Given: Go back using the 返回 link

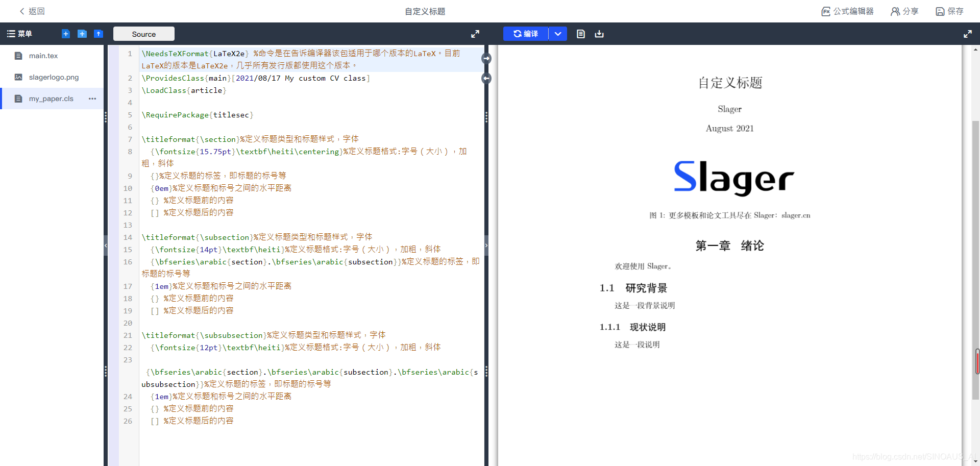Looking at the screenshot, I should click(32, 11).
